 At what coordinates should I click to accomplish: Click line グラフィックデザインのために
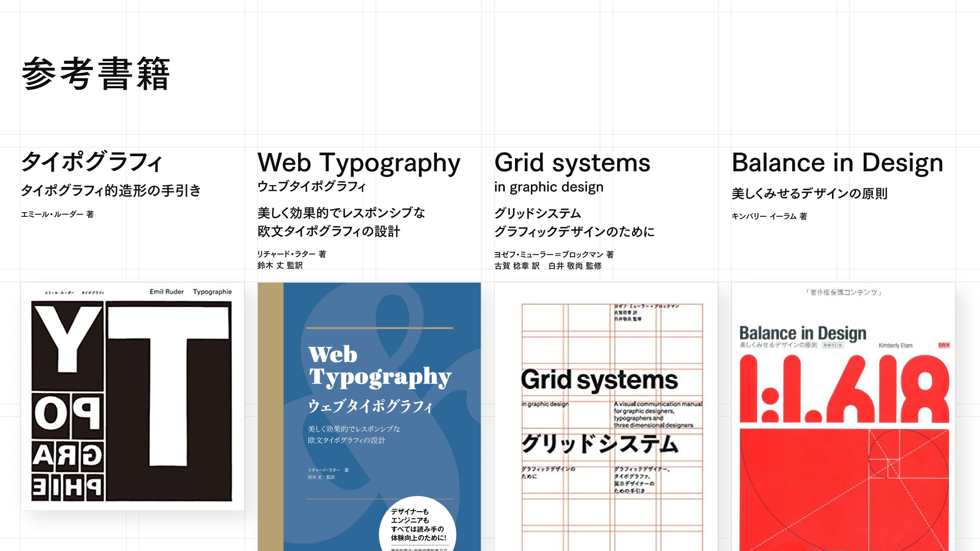574,232
